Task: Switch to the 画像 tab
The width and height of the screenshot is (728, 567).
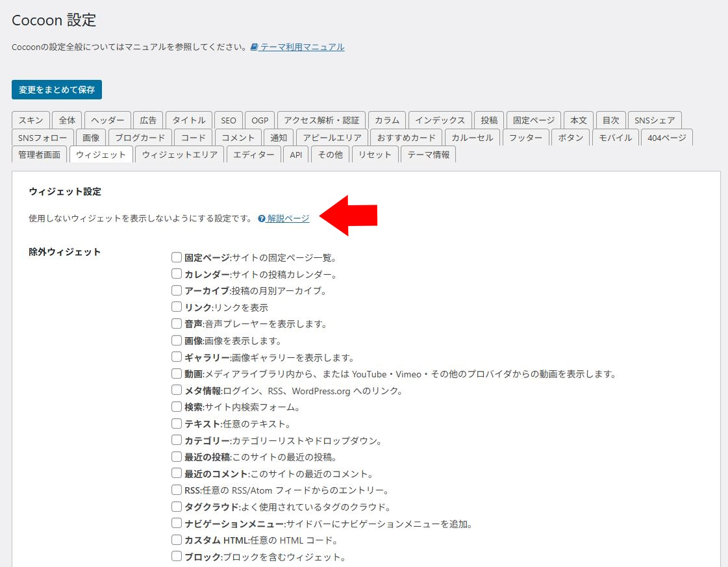Action: click(91, 138)
